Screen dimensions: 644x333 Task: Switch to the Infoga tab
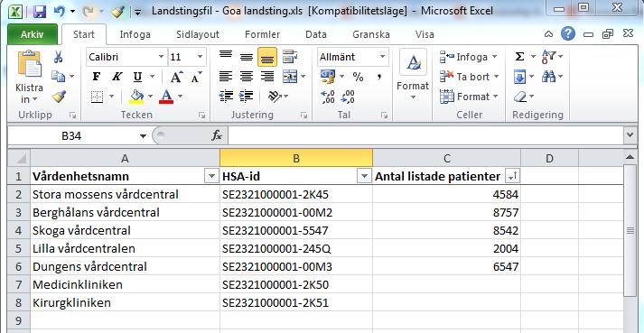coord(135,34)
